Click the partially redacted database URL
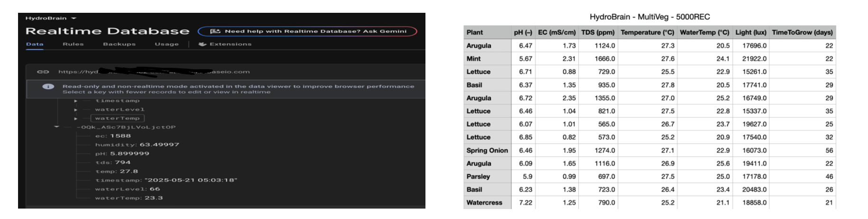 (x=154, y=72)
